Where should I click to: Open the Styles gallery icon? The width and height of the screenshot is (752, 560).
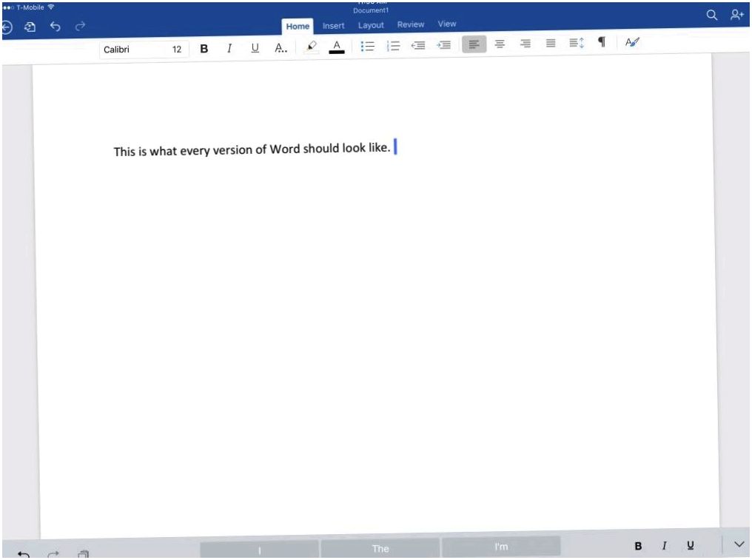(632, 42)
